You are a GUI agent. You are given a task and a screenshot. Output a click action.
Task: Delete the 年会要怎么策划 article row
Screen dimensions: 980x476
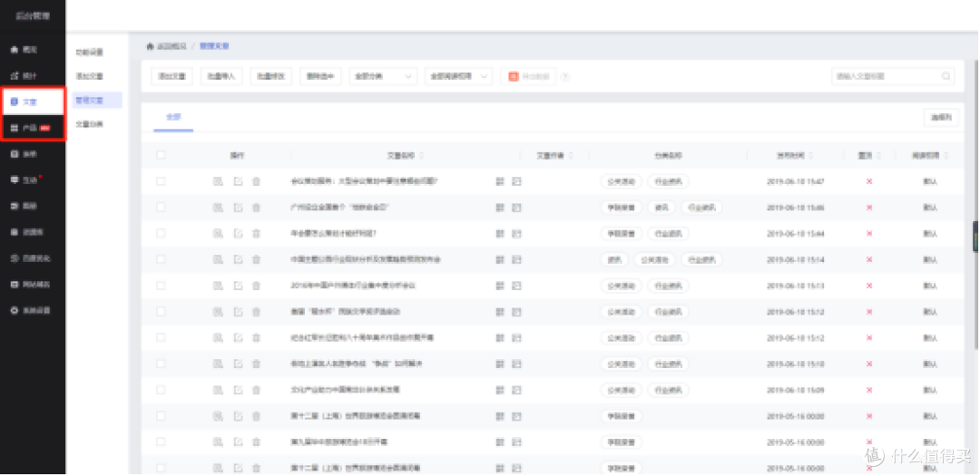coord(256,234)
